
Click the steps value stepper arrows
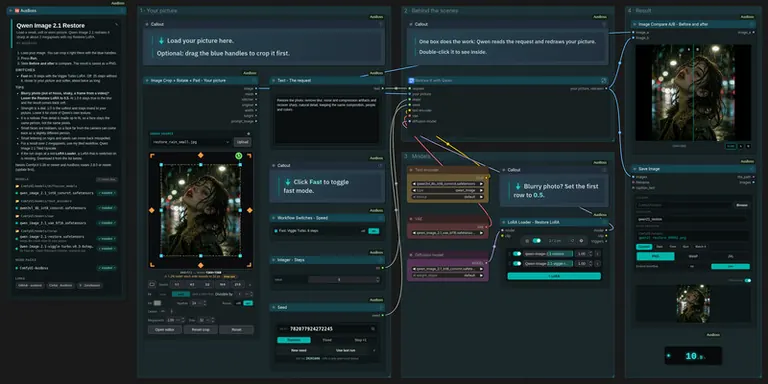(x=377, y=280)
